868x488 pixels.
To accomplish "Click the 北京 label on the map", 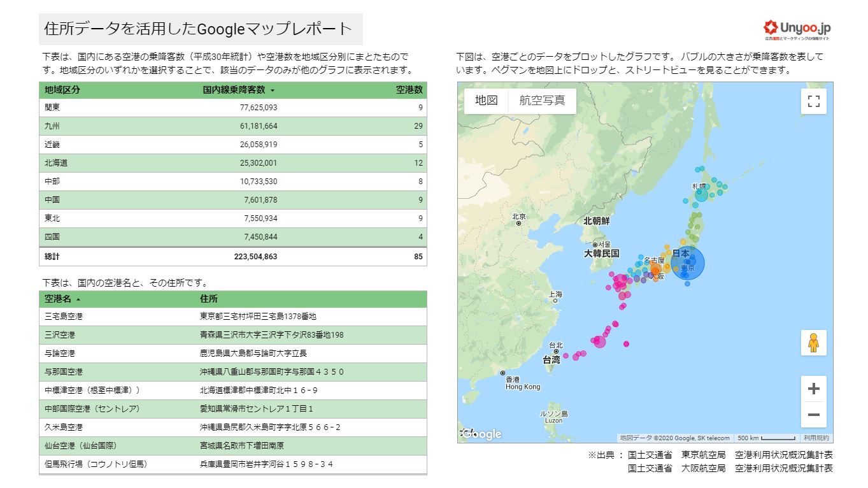I will [x=519, y=217].
